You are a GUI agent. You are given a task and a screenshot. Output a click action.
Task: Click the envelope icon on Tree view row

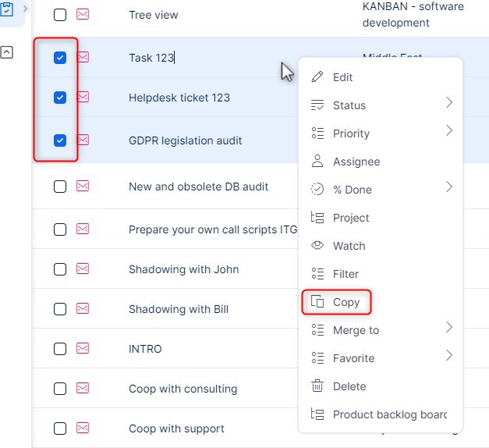(x=83, y=15)
